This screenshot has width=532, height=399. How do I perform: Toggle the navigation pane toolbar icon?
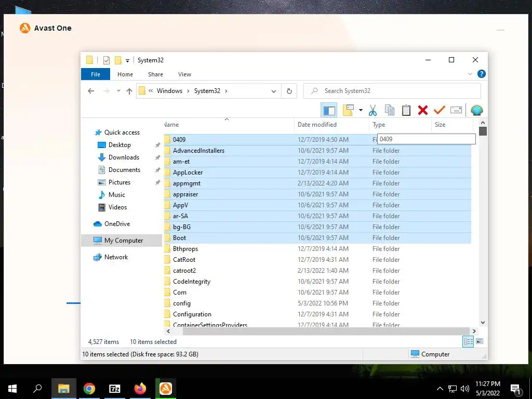[329, 110]
